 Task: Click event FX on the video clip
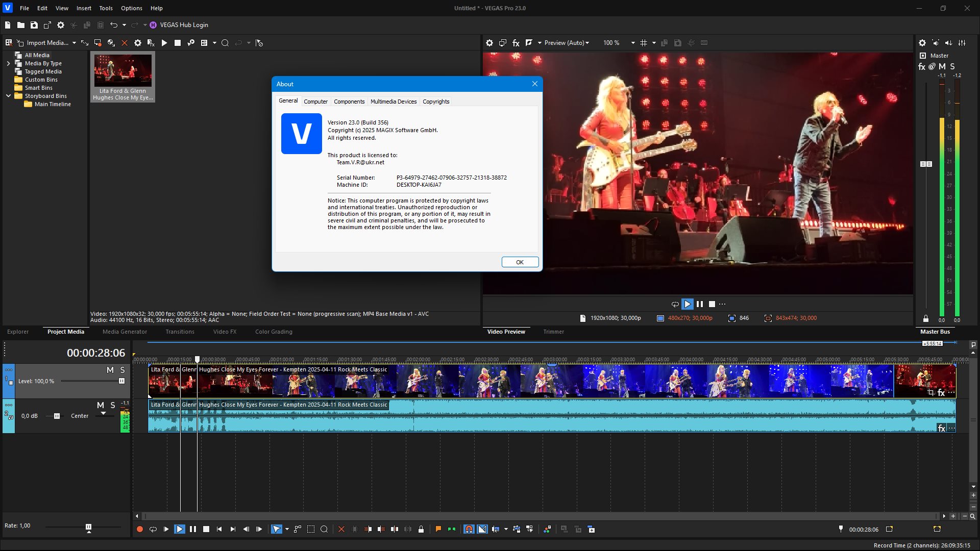click(941, 393)
